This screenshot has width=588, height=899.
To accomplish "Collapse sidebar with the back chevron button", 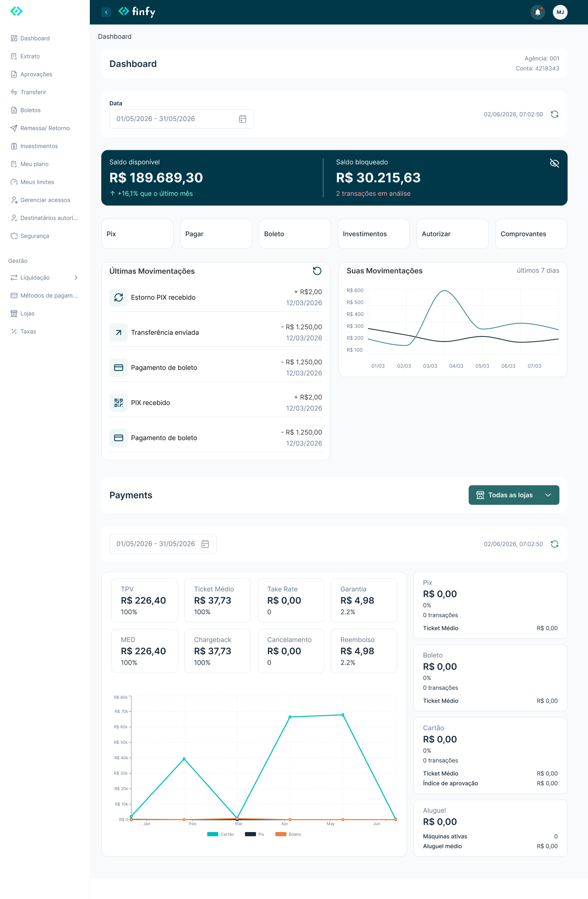I will (106, 12).
